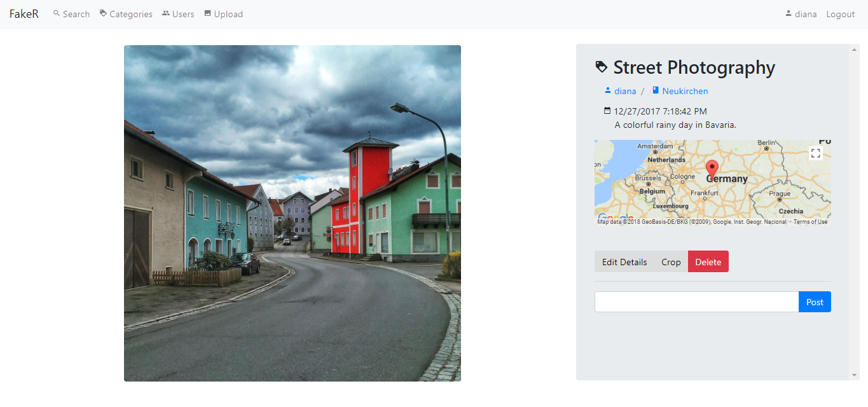
Task: Click Edit Details button
Action: [624, 262]
